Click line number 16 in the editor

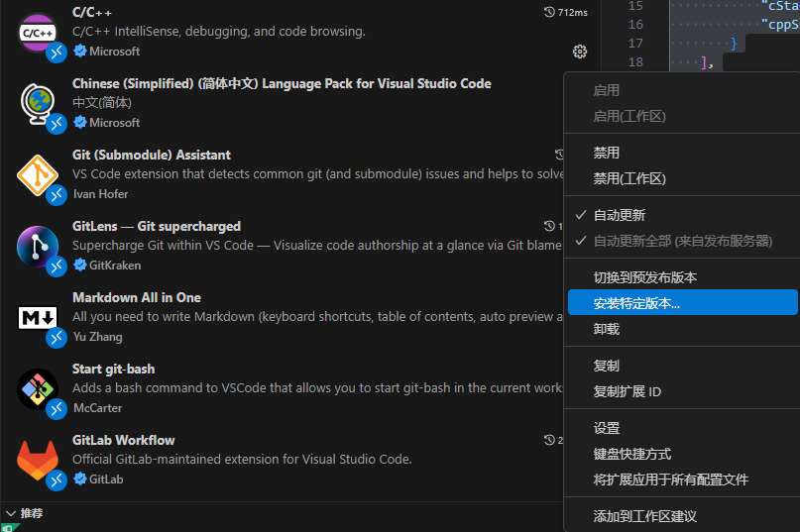(x=635, y=25)
